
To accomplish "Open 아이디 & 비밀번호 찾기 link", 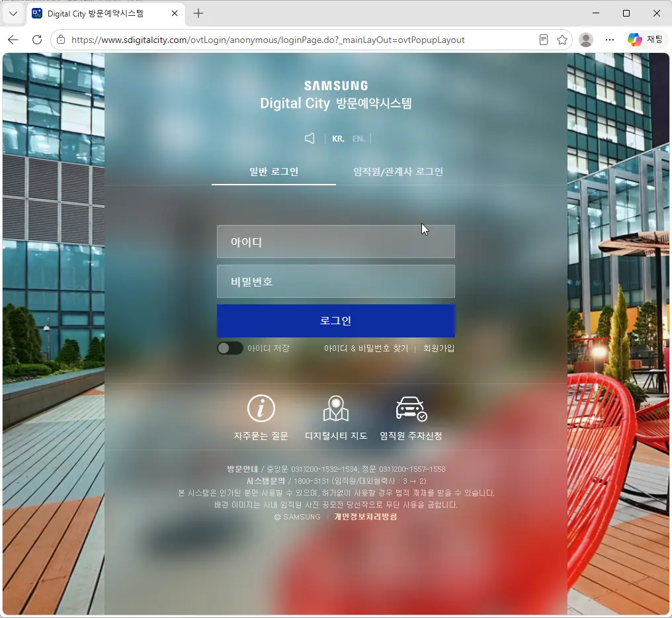I will point(366,348).
